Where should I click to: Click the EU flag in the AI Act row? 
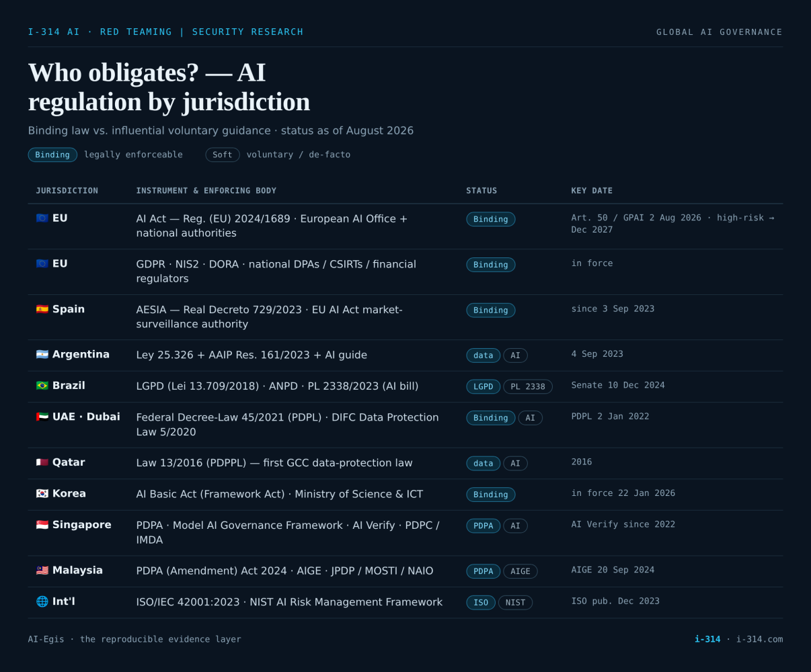(x=42, y=218)
